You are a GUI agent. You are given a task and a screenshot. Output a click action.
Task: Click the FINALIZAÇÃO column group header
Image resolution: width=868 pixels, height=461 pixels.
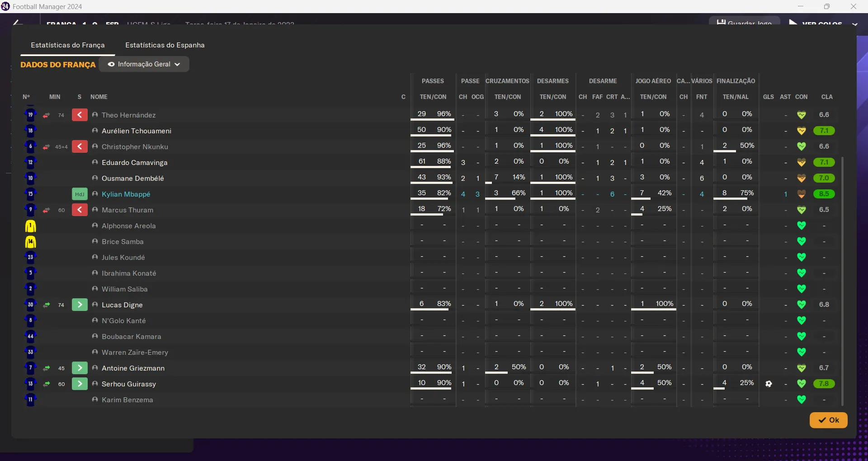point(736,81)
